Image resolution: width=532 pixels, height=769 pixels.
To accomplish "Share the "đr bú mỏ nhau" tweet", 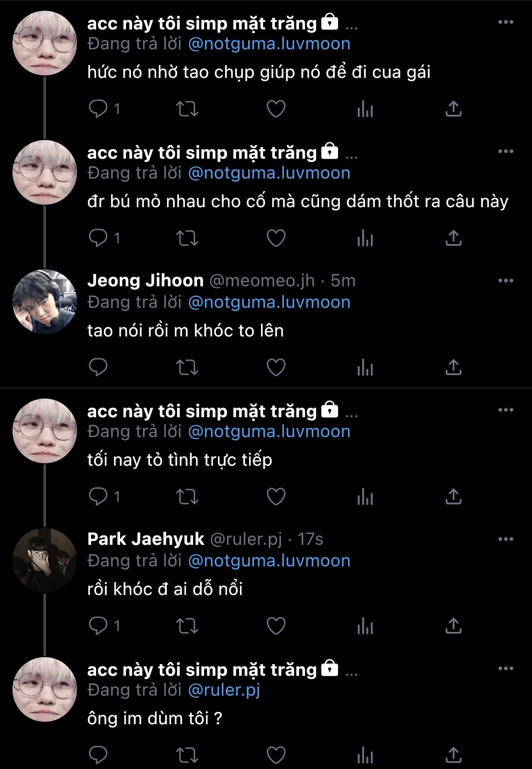I will tap(453, 238).
